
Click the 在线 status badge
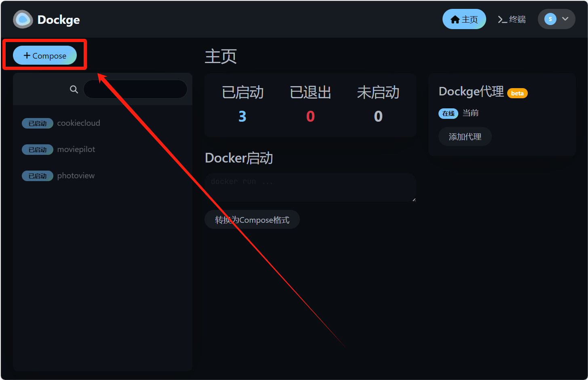click(x=448, y=114)
